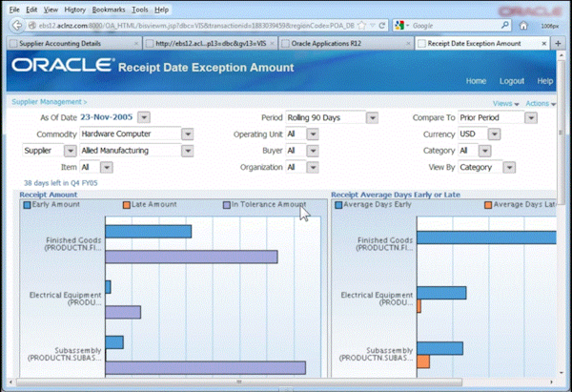
Task: Open the Commodity dropdown arrow
Action: pos(187,134)
